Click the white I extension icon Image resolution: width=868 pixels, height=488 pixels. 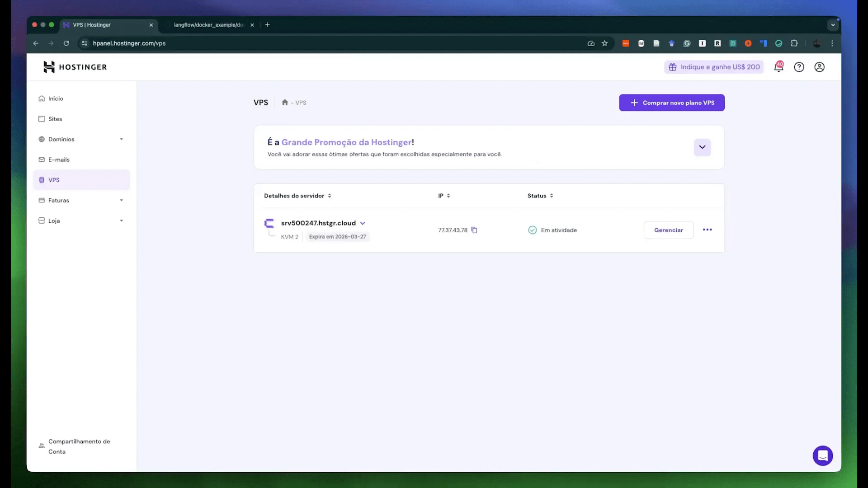pyautogui.click(x=702, y=43)
